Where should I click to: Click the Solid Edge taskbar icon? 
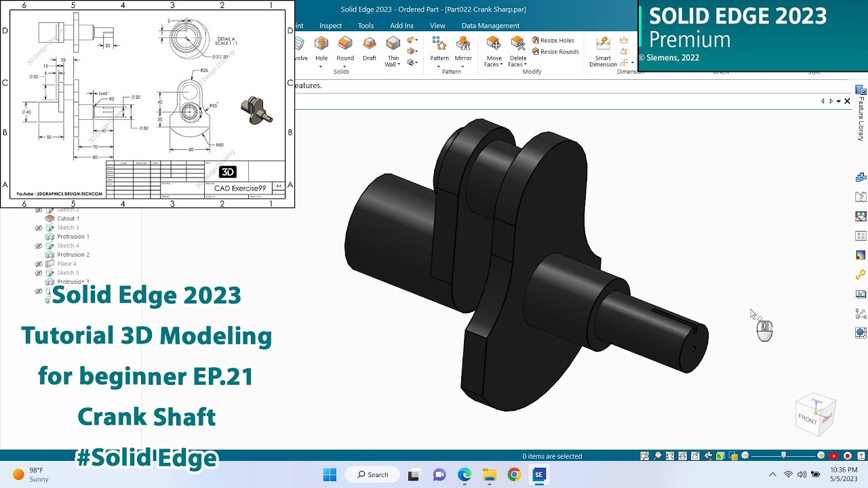[539, 474]
